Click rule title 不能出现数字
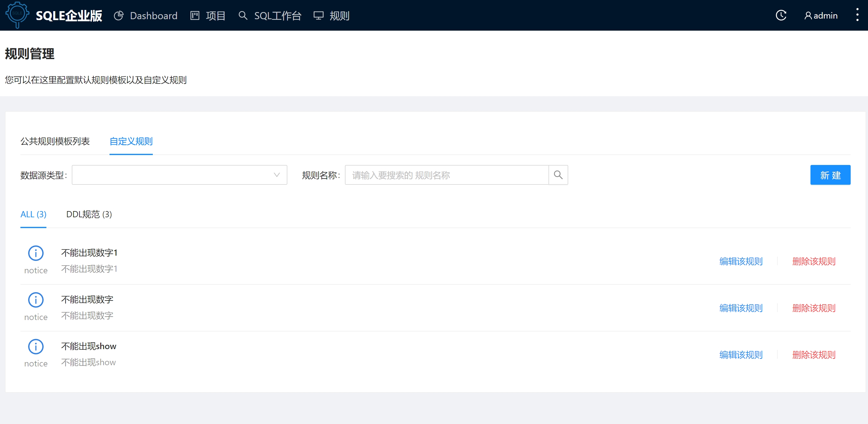 coord(87,300)
